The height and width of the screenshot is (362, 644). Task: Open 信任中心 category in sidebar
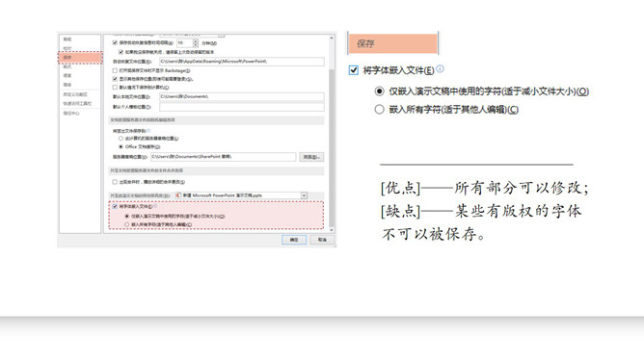(71, 114)
